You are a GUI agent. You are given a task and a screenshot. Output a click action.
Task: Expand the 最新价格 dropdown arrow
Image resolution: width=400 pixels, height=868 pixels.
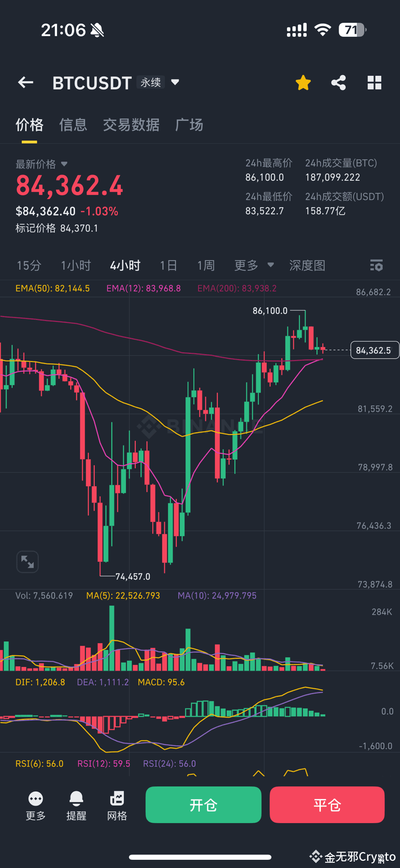coord(64,164)
